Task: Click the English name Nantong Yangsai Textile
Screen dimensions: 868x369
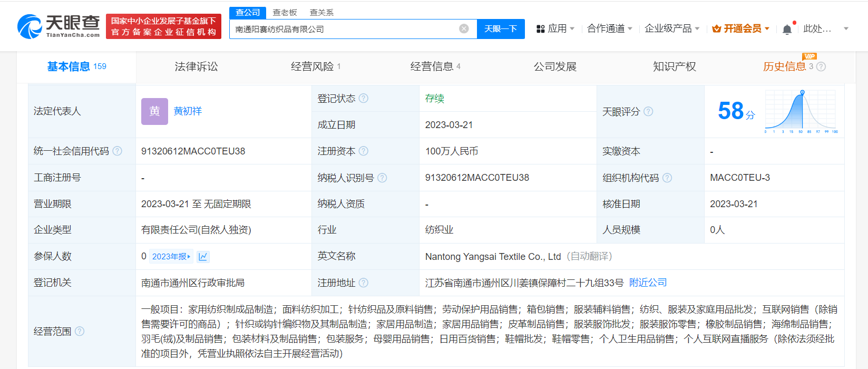Action: tap(493, 257)
